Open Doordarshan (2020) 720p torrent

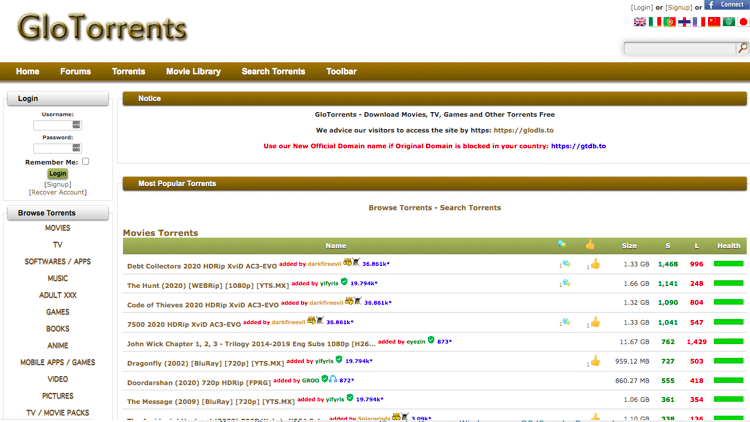tap(199, 382)
